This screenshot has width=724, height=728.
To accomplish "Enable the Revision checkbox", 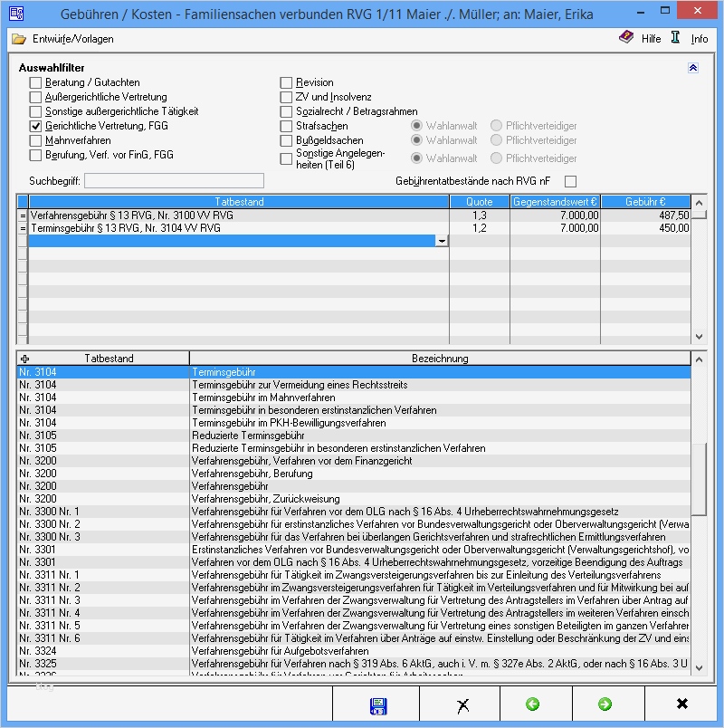I will (x=286, y=82).
